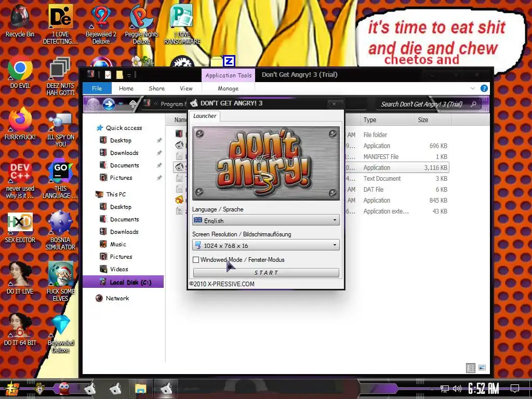
Task: Click the properties quick access toolbar icon
Action: (x=108, y=75)
